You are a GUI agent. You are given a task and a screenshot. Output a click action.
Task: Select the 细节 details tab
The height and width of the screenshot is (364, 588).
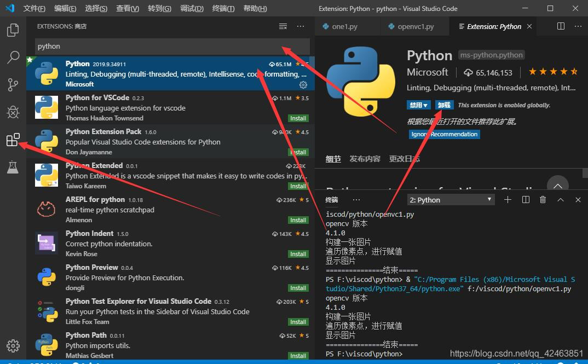pyautogui.click(x=333, y=159)
